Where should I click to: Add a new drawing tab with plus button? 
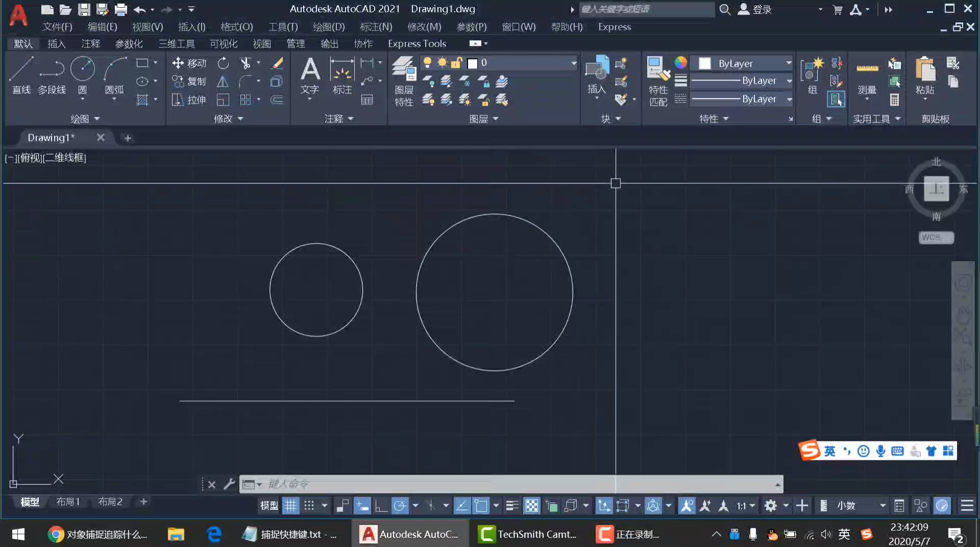point(128,138)
